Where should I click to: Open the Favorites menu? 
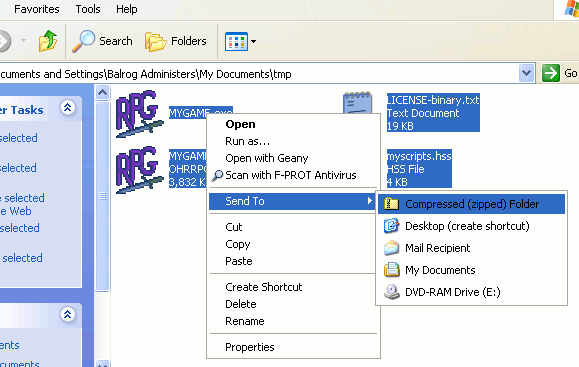[37, 9]
